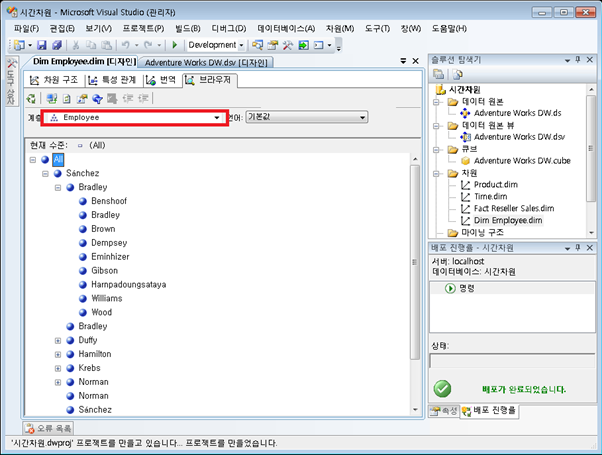Open Fact Reseller Sales.dim file
Viewport: 602px width, 455px height.
tap(514, 208)
